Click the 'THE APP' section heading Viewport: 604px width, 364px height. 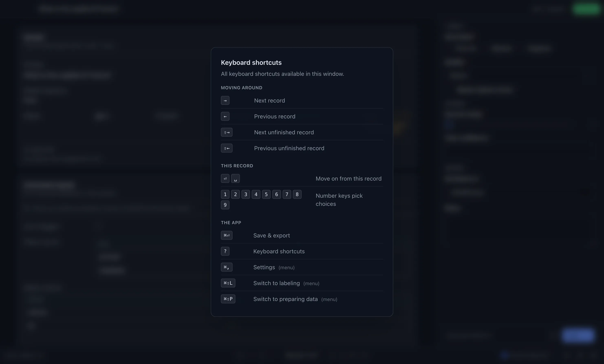231,223
